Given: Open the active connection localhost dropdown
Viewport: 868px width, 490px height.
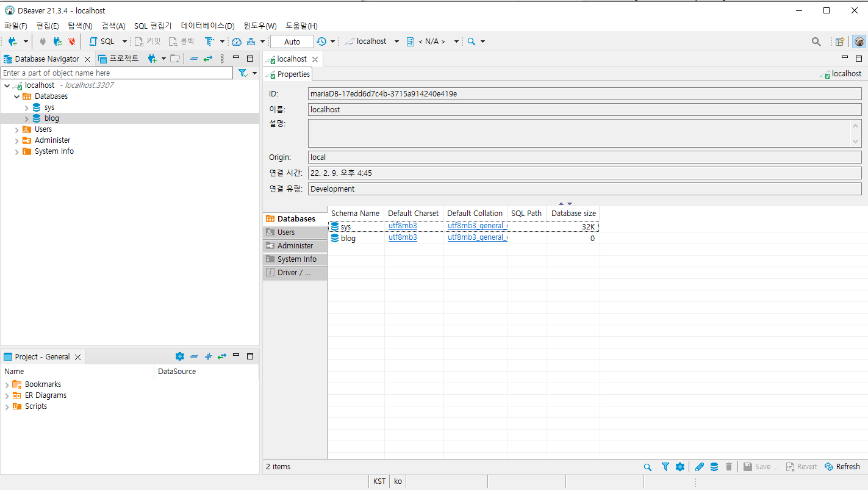Looking at the screenshot, I should click(x=371, y=41).
